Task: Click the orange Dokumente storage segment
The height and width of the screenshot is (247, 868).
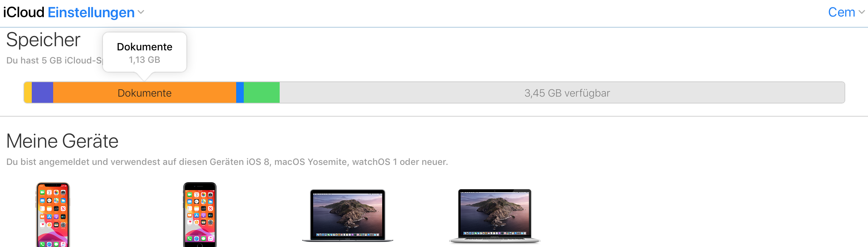Action: [145, 92]
